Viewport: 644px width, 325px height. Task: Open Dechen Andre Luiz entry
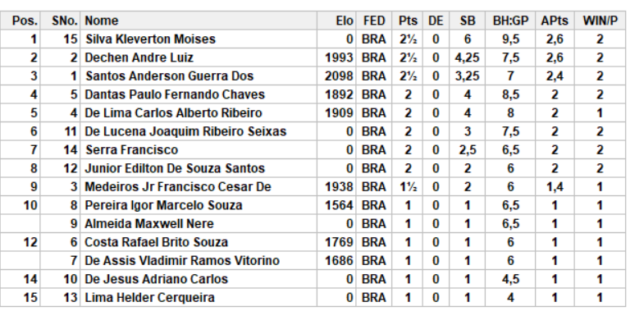click(139, 57)
